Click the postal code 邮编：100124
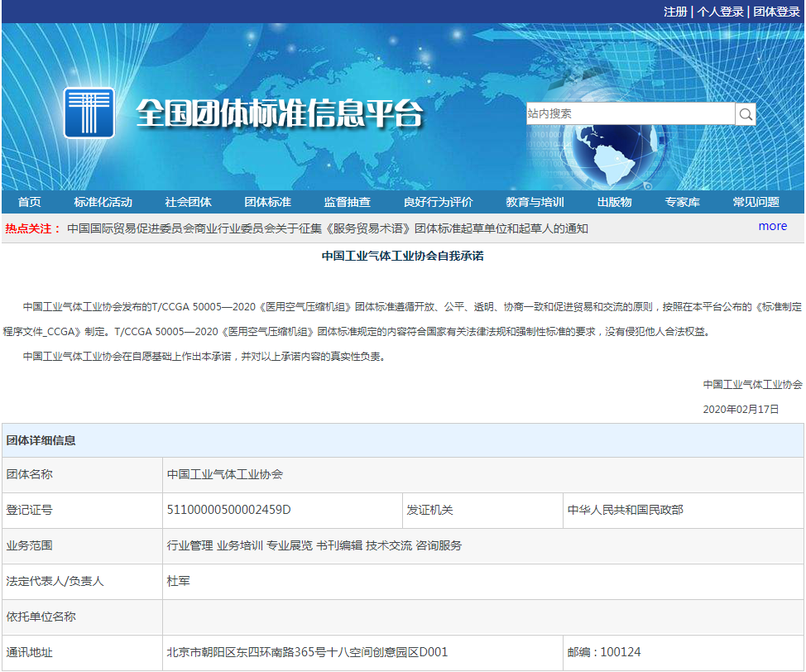The width and height of the screenshot is (806, 672). [x=604, y=652]
